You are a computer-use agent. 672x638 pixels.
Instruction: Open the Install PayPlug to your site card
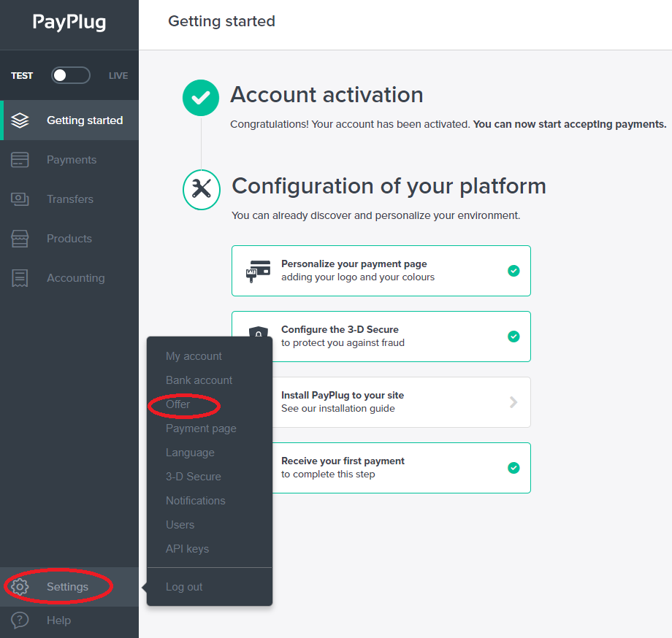[402, 402]
